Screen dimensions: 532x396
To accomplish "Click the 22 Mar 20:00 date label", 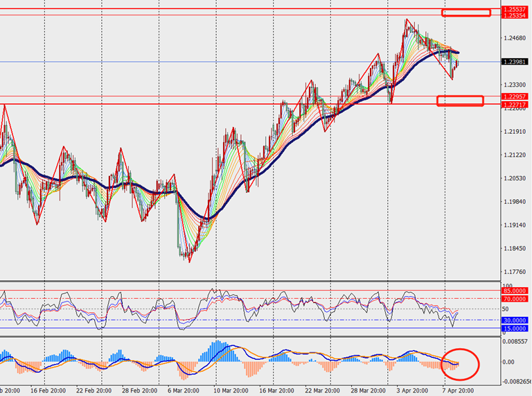I will coord(322,390).
